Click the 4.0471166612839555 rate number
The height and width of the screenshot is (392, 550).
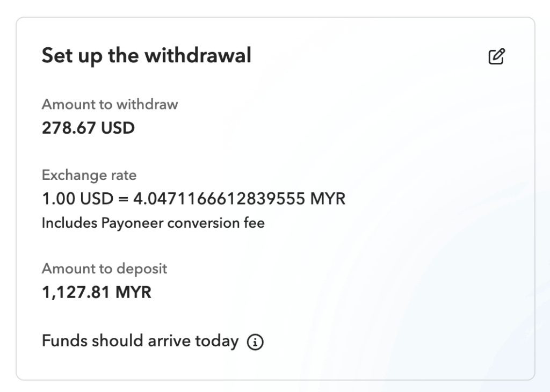click(219, 199)
